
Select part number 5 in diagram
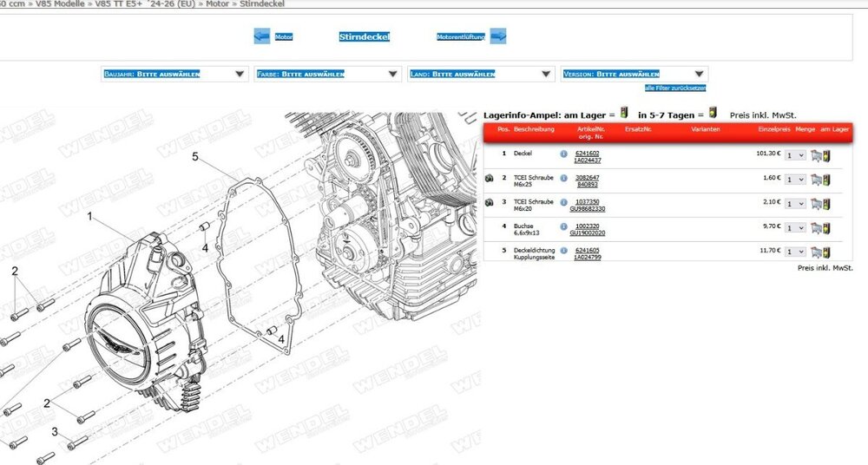[x=194, y=157]
